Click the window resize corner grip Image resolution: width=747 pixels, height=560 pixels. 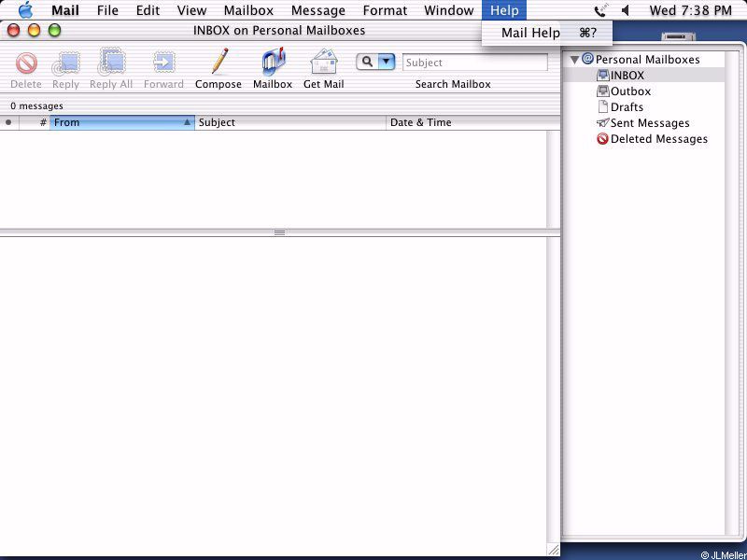point(553,550)
